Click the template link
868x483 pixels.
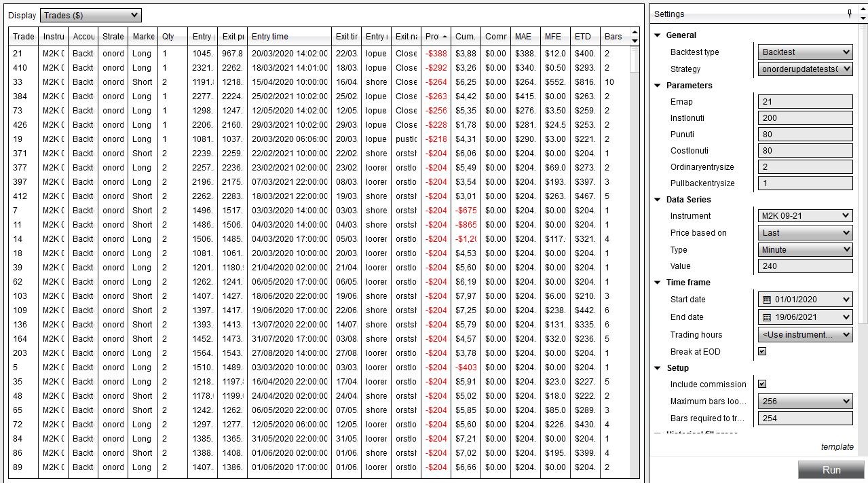pos(837,446)
